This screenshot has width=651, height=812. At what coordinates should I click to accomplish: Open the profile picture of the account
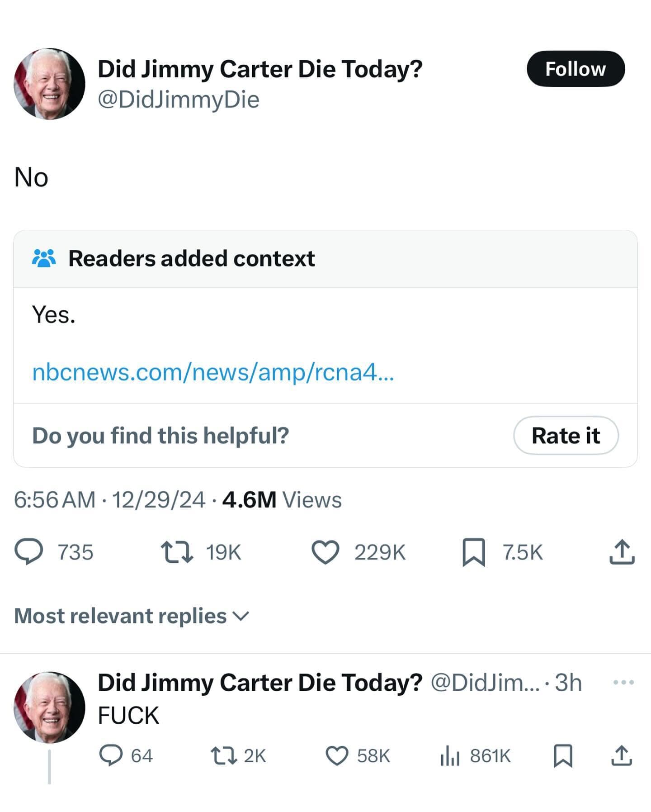click(x=51, y=84)
